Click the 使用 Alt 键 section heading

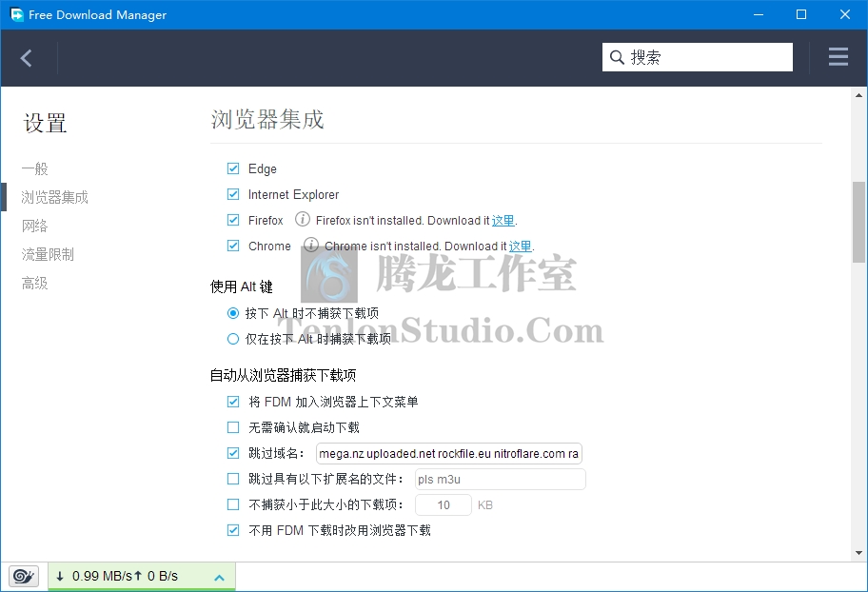242,286
